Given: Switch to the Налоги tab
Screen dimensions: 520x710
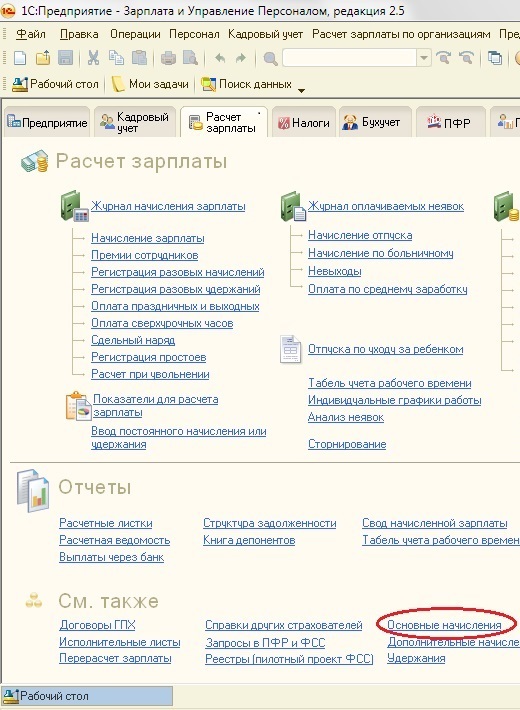Looking at the screenshot, I should coord(304,122).
